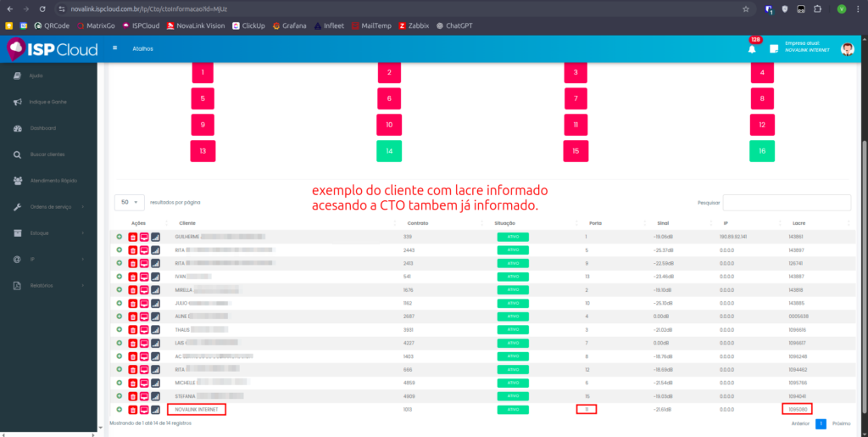Bookmark this page with the star icon
Image resolution: width=868 pixels, height=437 pixels.
745,8
